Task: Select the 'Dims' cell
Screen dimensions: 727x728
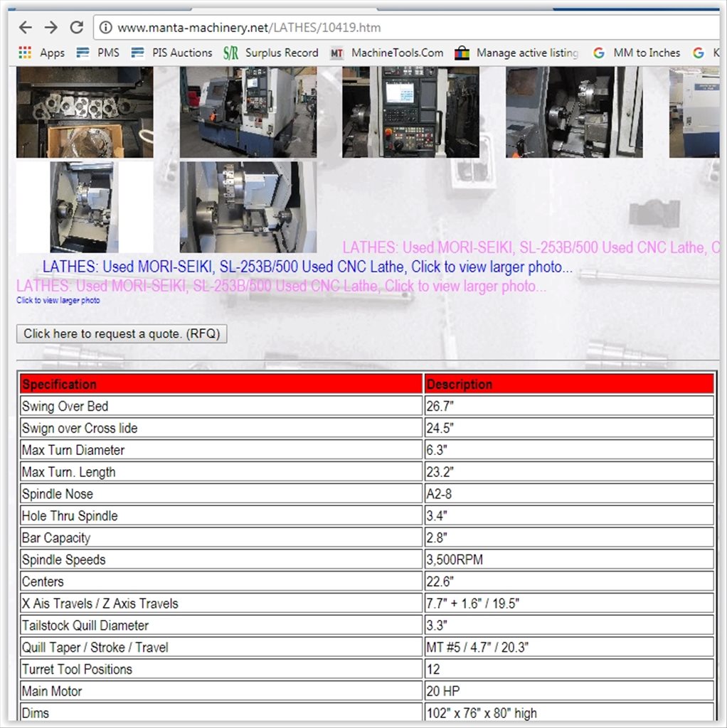Action: click(221, 712)
